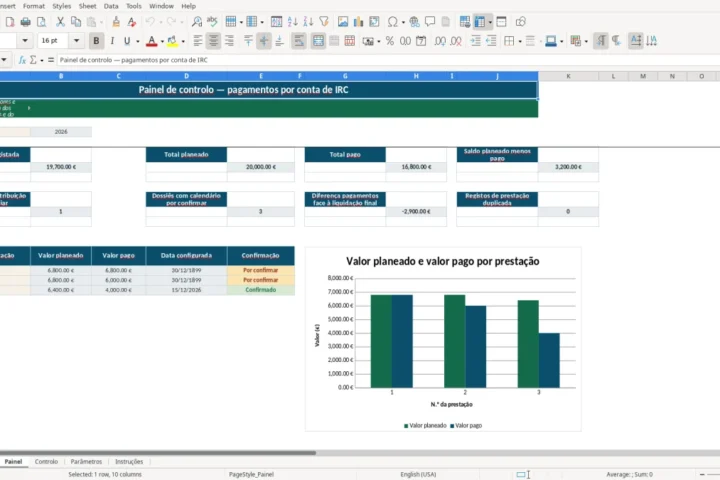Screen dimensions: 720x480
Task: Open Conditional Formatting dropdown arrow
Action: [x=586, y=41]
